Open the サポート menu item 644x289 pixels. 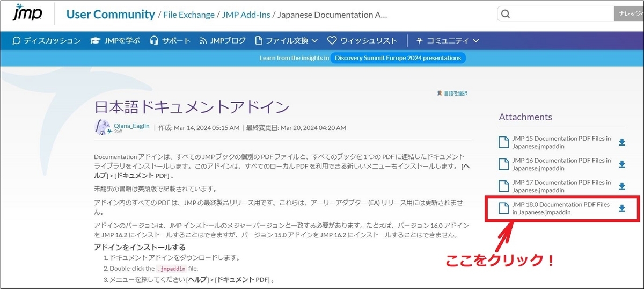(x=176, y=40)
